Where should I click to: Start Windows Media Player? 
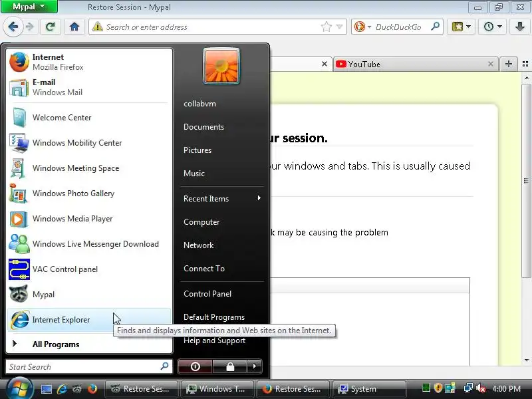pos(89,219)
